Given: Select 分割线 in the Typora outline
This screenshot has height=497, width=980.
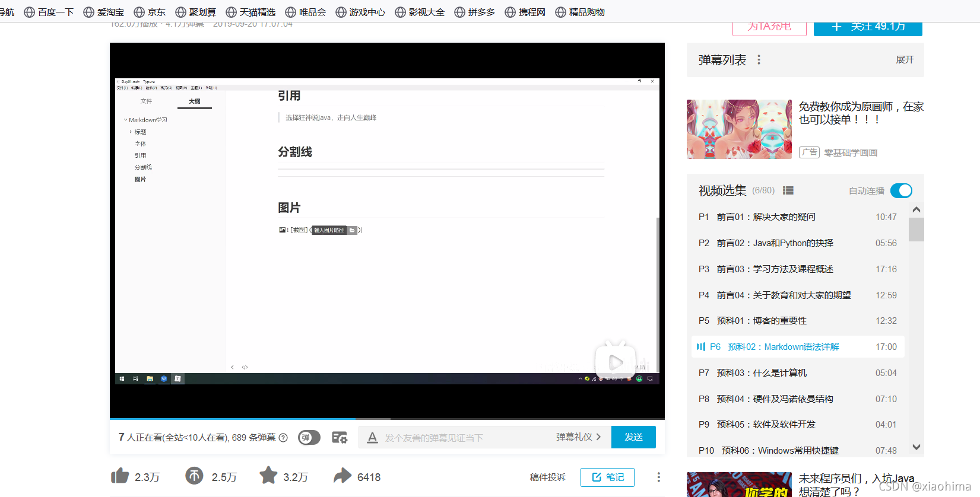Looking at the screenshot, I should [143, 167].
